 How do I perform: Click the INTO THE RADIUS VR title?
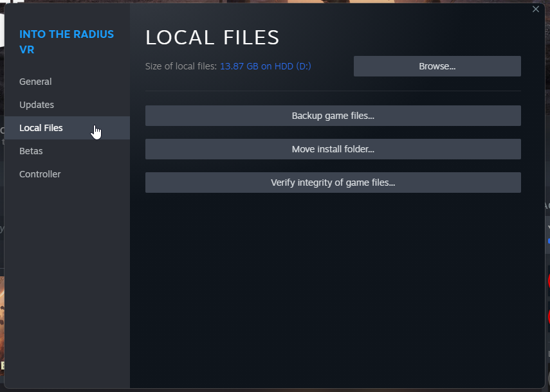[67, 42]
